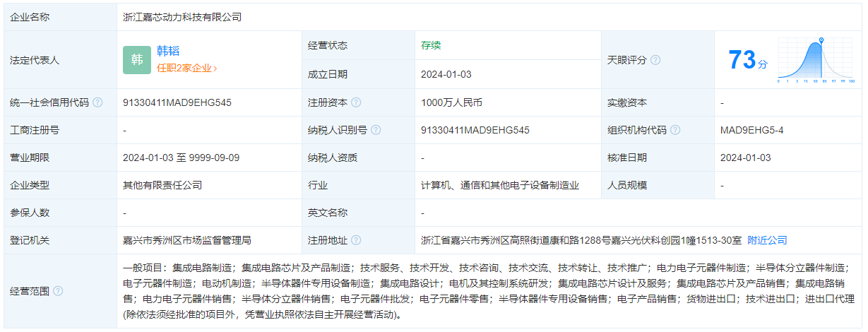Viewport: 868px width, 332px height.
Task: Open 任职2家企业 link
Action: click(186, 69)
